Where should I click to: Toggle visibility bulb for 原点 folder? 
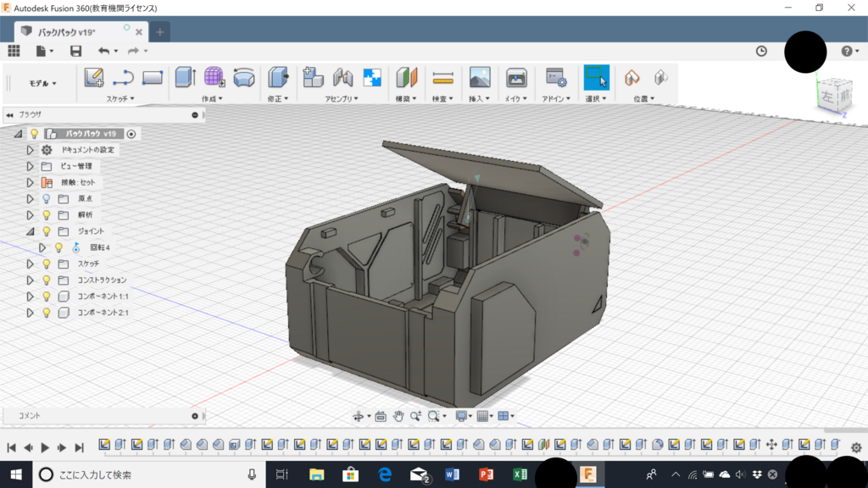[47, 198]
